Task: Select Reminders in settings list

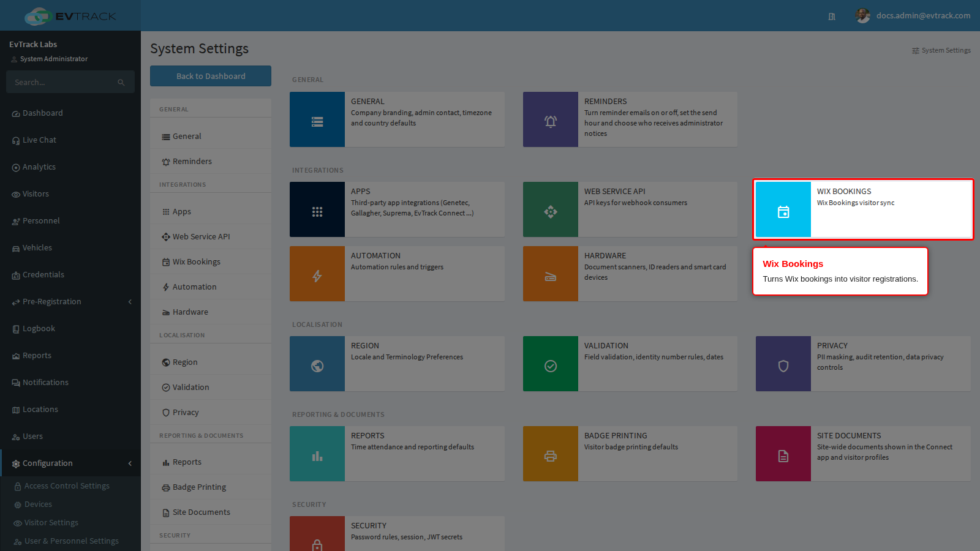Action: [x=211, y=162]
